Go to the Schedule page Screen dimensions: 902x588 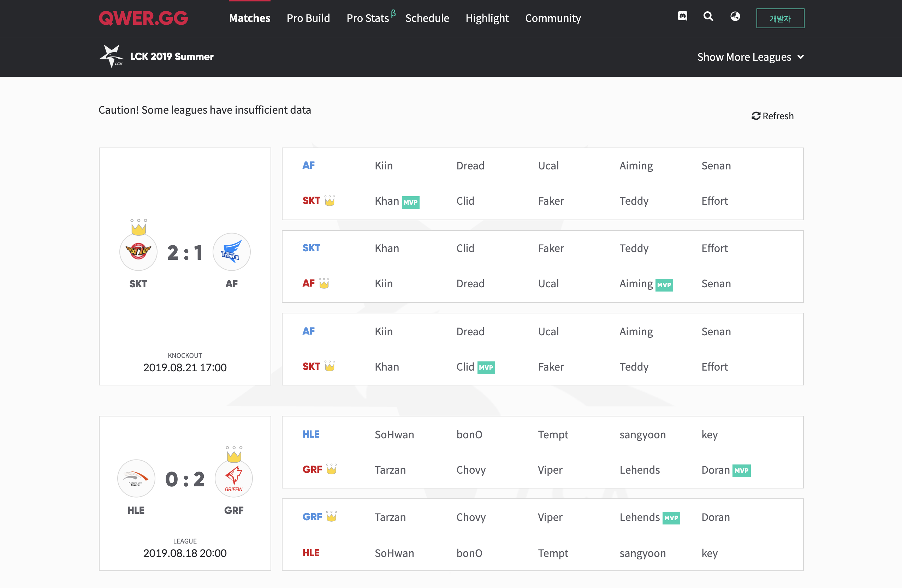427,18
